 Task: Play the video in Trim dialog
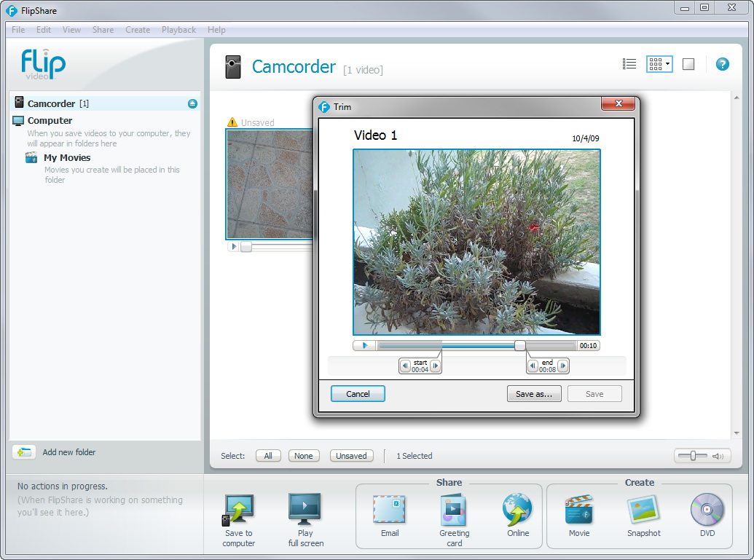[365, 345]
